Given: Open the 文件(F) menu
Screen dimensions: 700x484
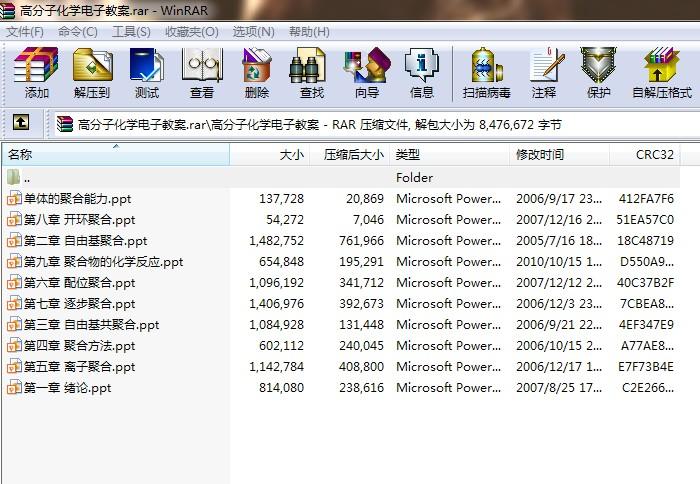Looking at the screenshot, I should (x=25, y=32).
